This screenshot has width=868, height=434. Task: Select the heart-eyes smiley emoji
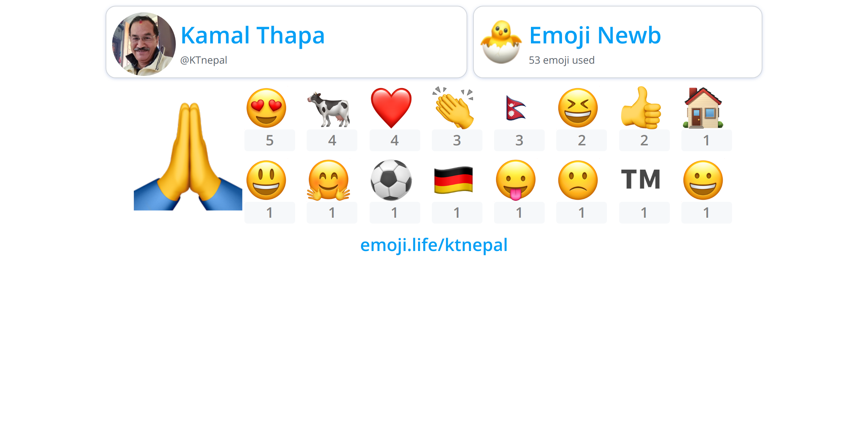(x=266, y=108)
